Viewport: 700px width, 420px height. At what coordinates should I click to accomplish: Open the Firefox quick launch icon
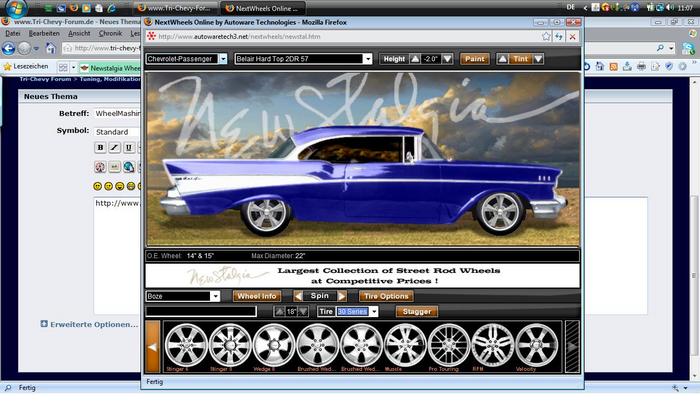(74, 8)
